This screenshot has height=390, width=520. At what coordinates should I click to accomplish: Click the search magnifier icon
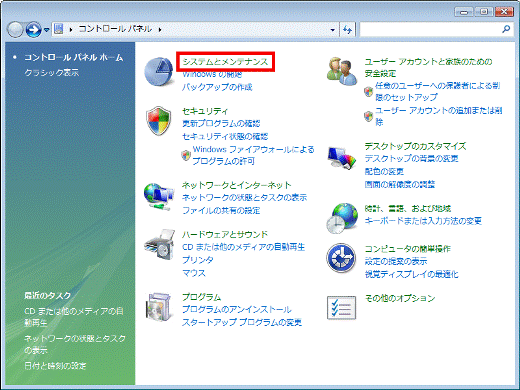[506, 29]
